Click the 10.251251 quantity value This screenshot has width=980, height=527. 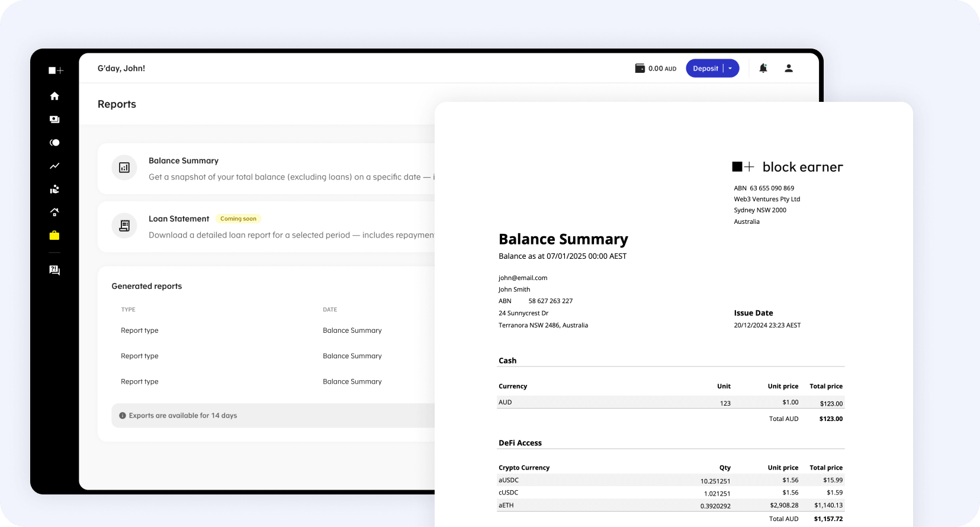[x=715, y=481]
